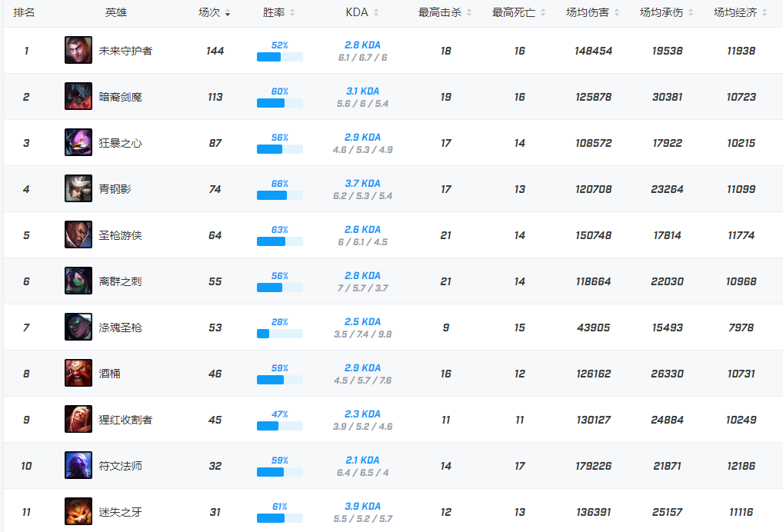Select average damage taken 26330
Viewport: 783px width, 532px height.
[667, 374]
